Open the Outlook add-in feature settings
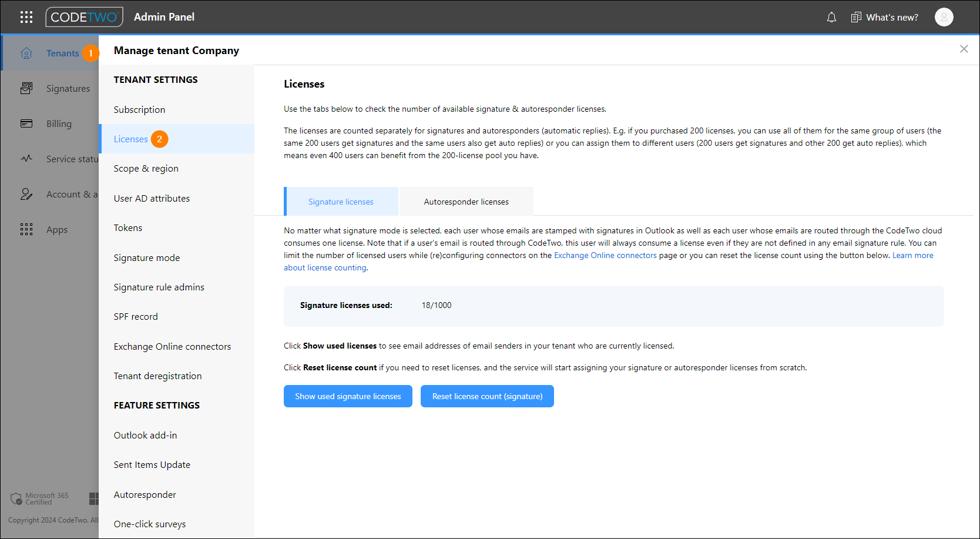The image size is (980, 539). [145, 435]
